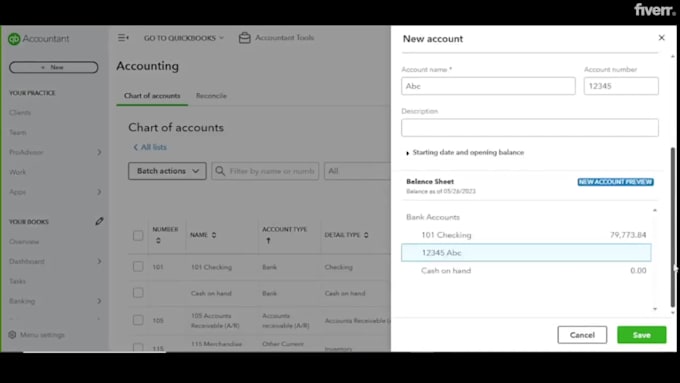Sort by the NAME column arrows

pos(214,235)
